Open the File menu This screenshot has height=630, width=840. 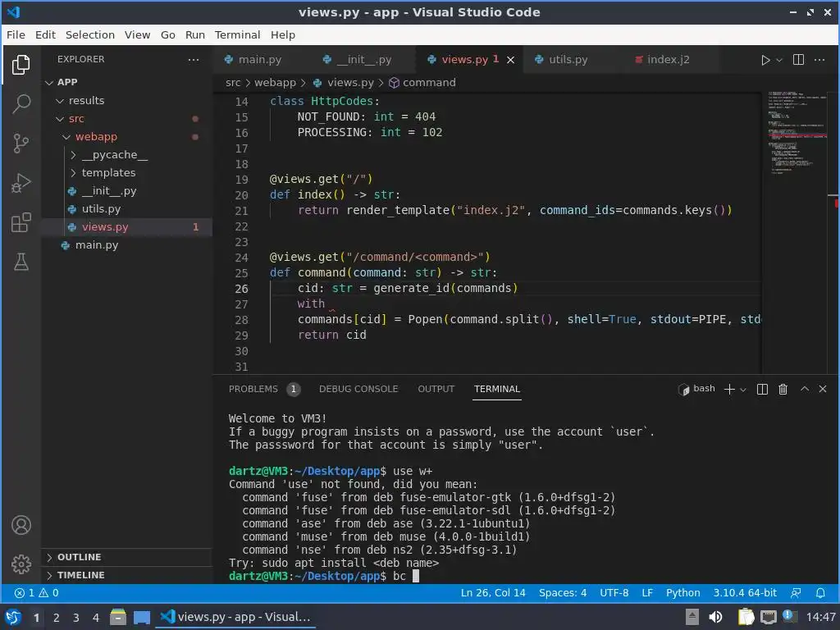tap(16, 34)
